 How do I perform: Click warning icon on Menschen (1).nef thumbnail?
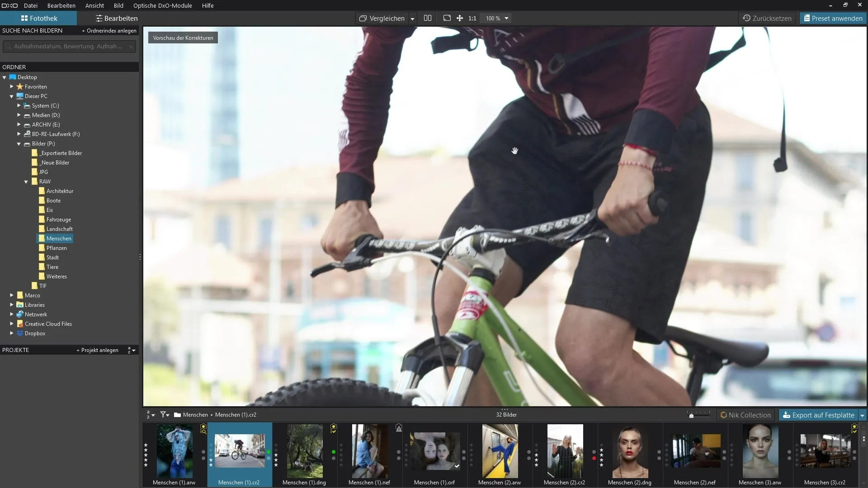pyautogui.click(x=399, y=427)
